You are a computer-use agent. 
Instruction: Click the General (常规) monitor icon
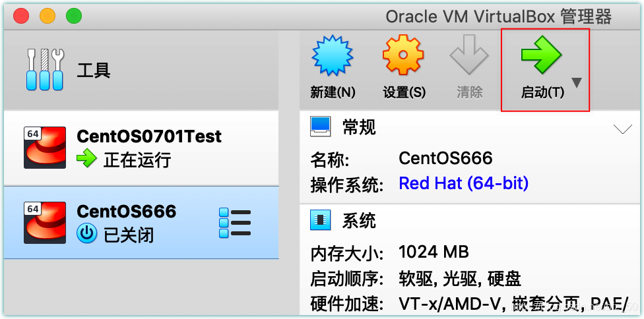click(321, 127)
